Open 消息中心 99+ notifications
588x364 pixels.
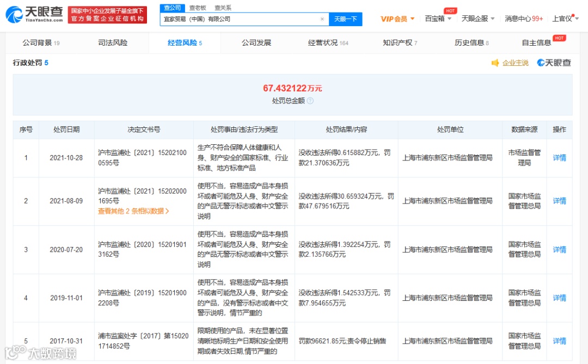pos(524,18)
